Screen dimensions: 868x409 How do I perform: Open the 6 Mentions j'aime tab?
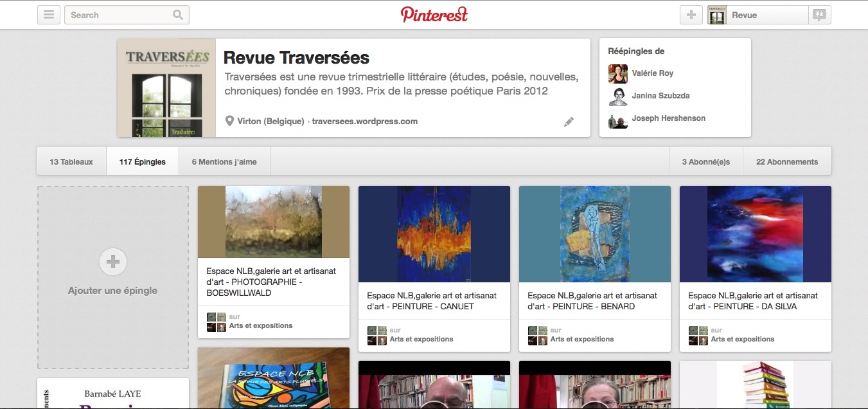pyautogui.click(x=224, y=162)
